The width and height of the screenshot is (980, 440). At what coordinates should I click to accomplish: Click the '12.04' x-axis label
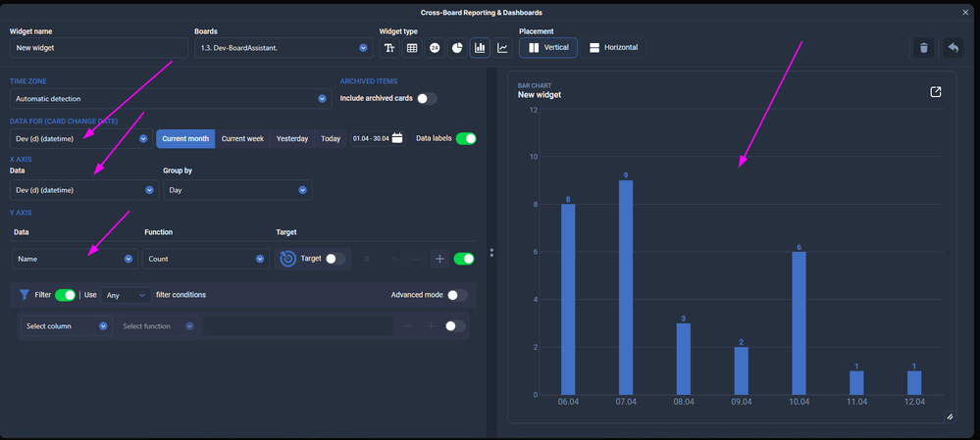(x=914, y=402)
